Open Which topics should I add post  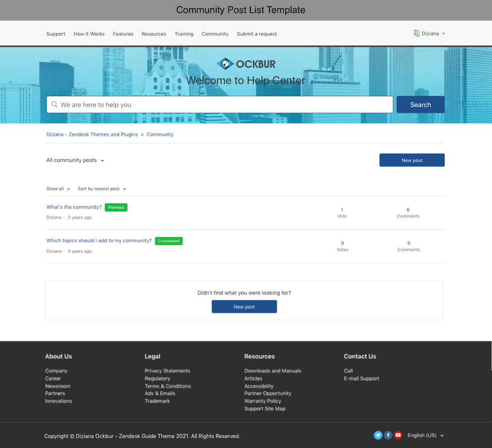[99, 240]
